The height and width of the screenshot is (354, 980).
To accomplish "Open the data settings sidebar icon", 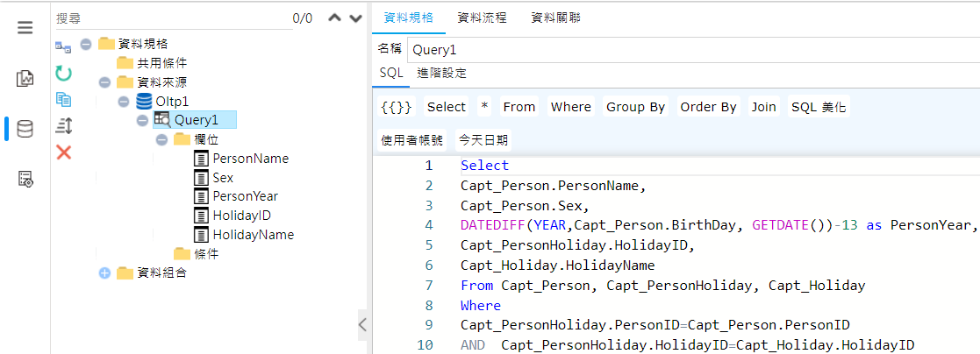I will pos(25,179).
